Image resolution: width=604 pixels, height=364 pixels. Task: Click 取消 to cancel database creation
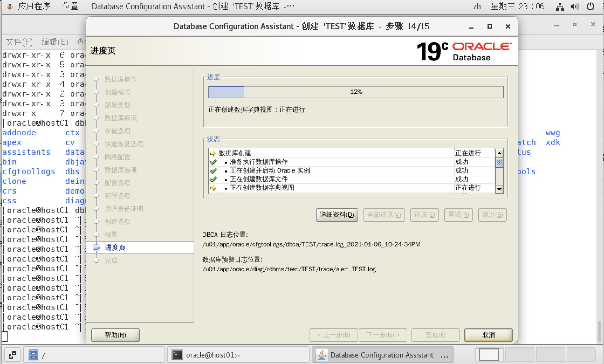point(488,335)
